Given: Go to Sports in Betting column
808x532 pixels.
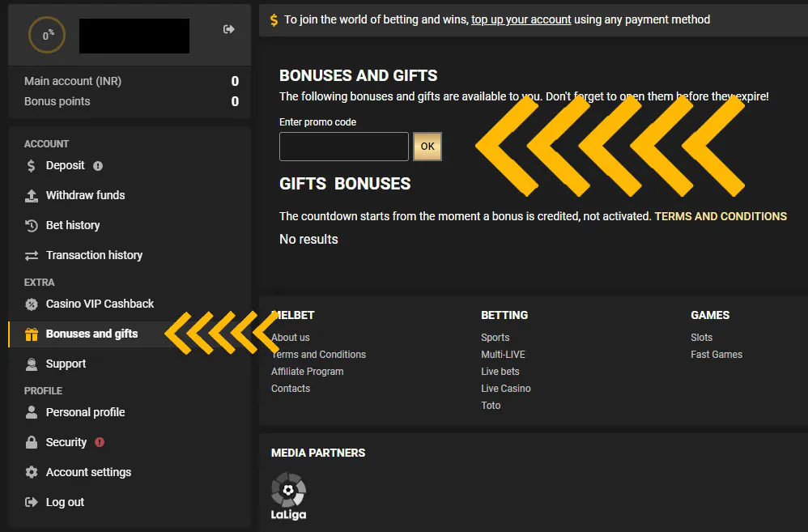Looking at the screenshot, I should (495, 338).
